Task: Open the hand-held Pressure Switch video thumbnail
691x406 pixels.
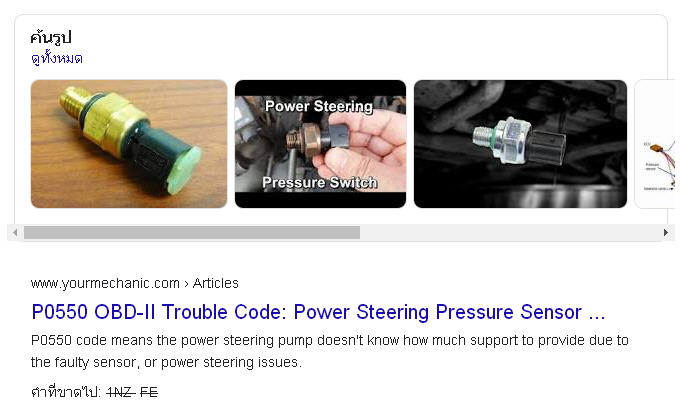Action: tap(320, 144)
